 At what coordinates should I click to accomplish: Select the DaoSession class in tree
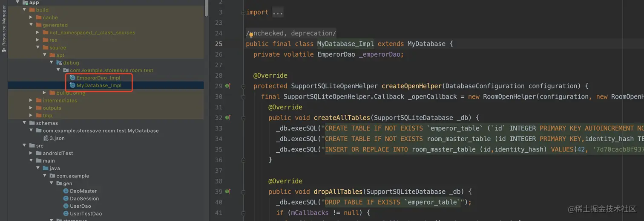coord(84,199)
